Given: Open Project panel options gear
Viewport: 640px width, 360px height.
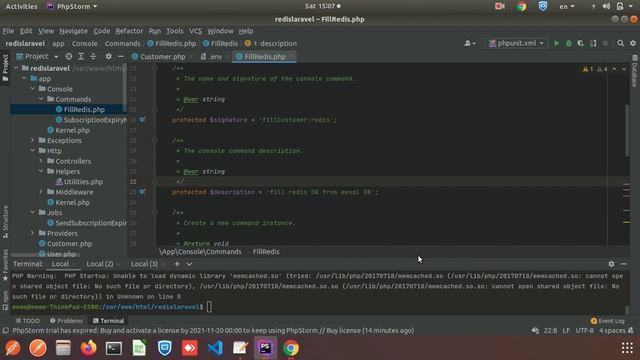Looking at the screenshot, I should [x=108, y=56].
